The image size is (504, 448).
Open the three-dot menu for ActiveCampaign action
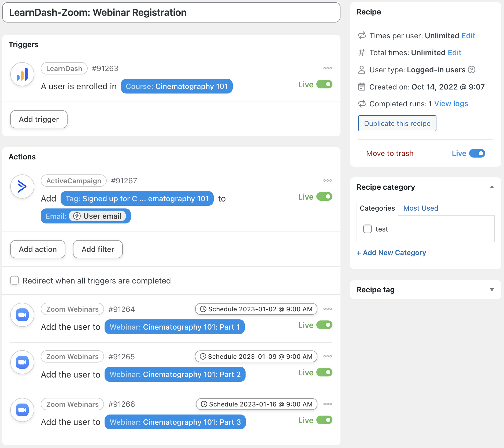327,181
